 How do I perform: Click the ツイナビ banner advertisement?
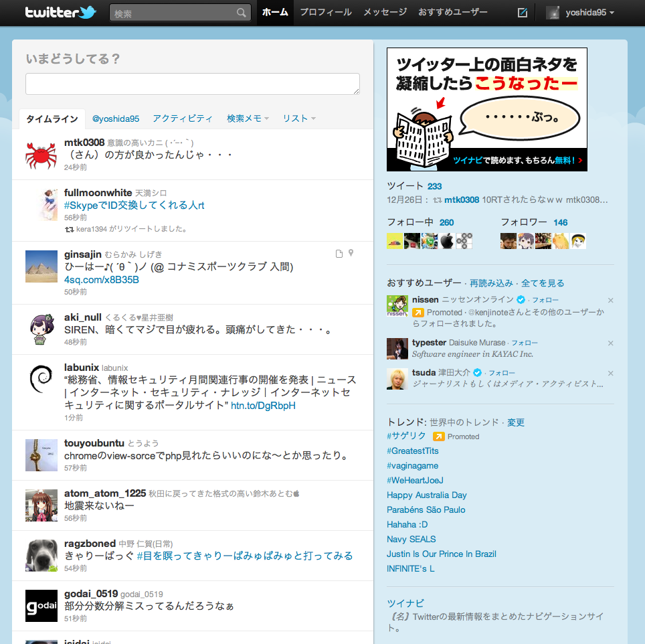click(x=486, y=109)
